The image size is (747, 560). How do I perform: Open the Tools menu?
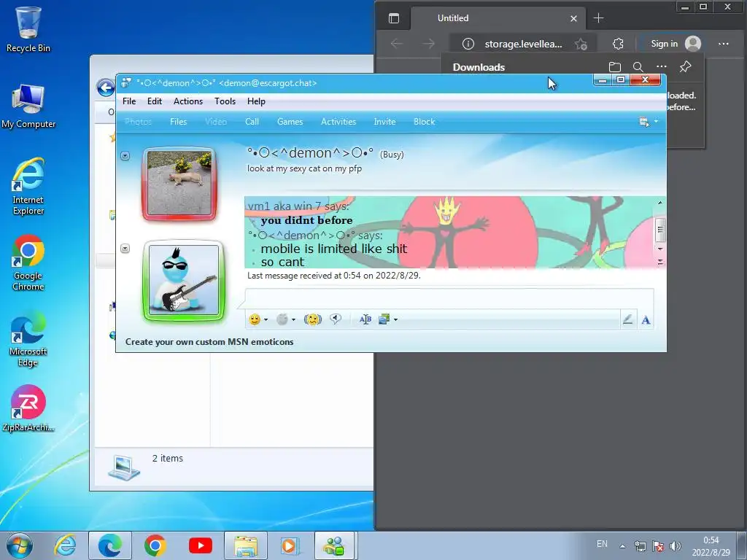click(225, 101)
